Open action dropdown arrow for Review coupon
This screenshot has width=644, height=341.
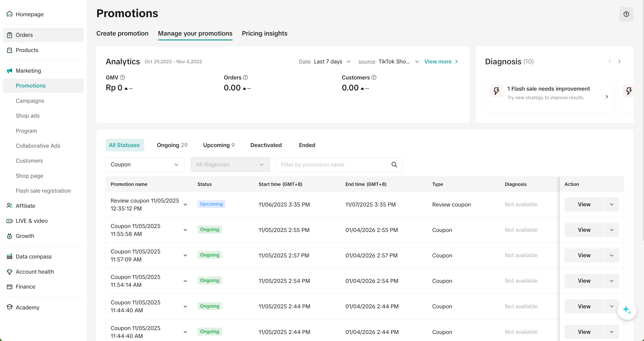(612, 204)
